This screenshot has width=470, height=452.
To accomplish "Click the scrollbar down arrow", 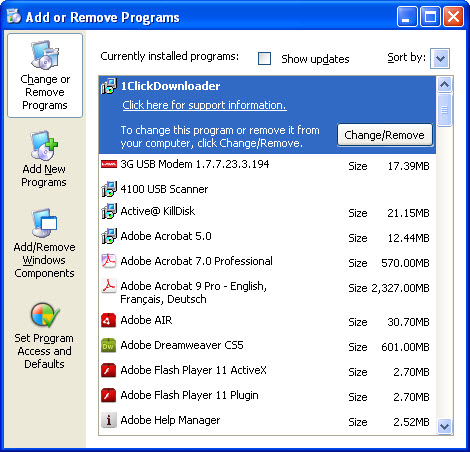I will (444, 426).
